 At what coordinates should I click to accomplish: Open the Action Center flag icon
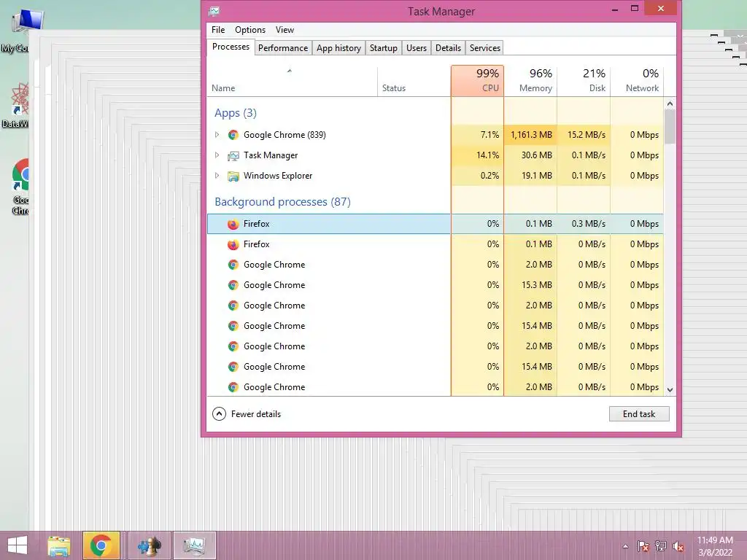tap(643, 546)
